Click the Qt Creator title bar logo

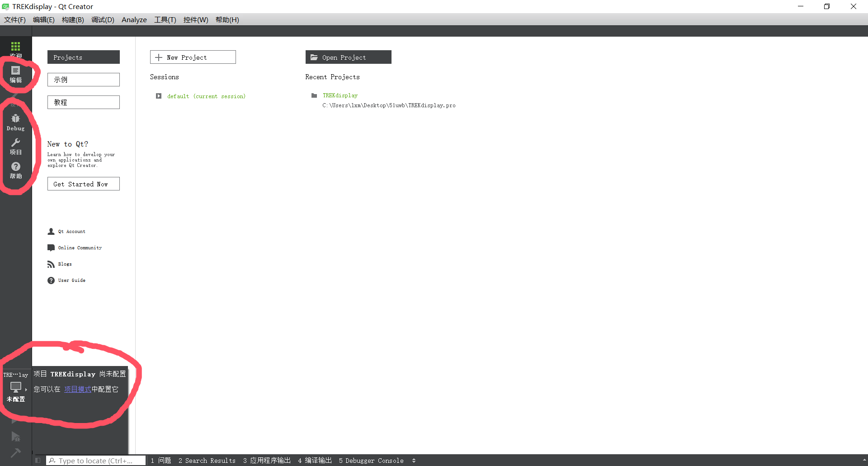[x=5, y=6]
